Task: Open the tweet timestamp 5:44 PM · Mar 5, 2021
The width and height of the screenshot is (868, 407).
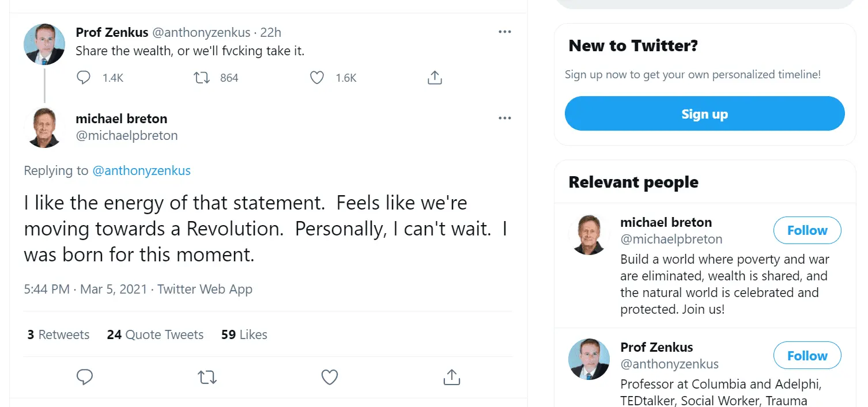Action: click(x=85, y=289)
